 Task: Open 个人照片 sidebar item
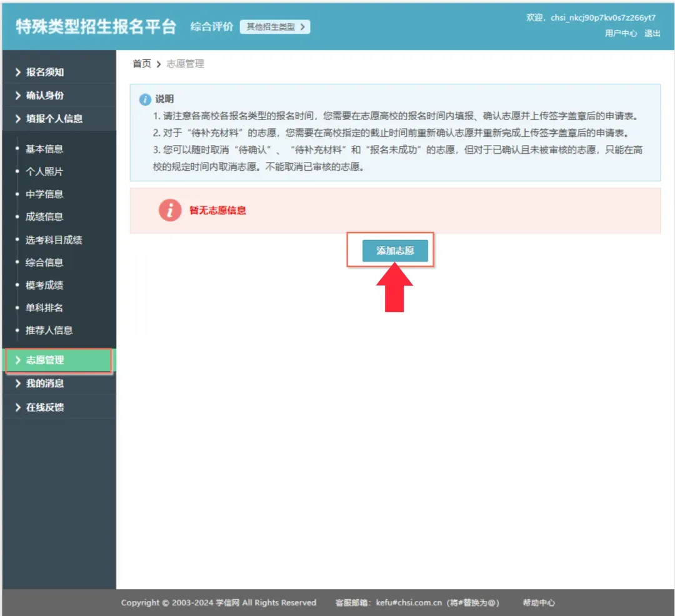pos(44,171)
